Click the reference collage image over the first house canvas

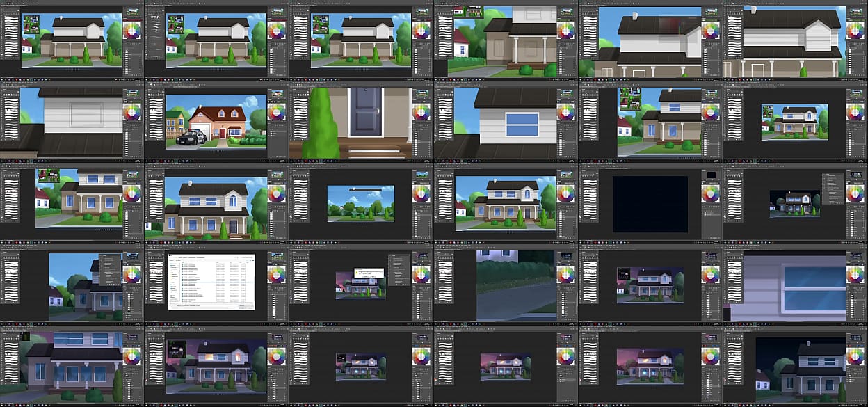click(31, 24)
